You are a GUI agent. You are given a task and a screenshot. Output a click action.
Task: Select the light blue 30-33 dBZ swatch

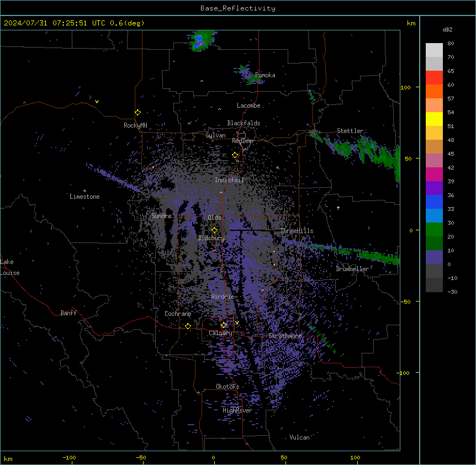(x=434, y=215)
